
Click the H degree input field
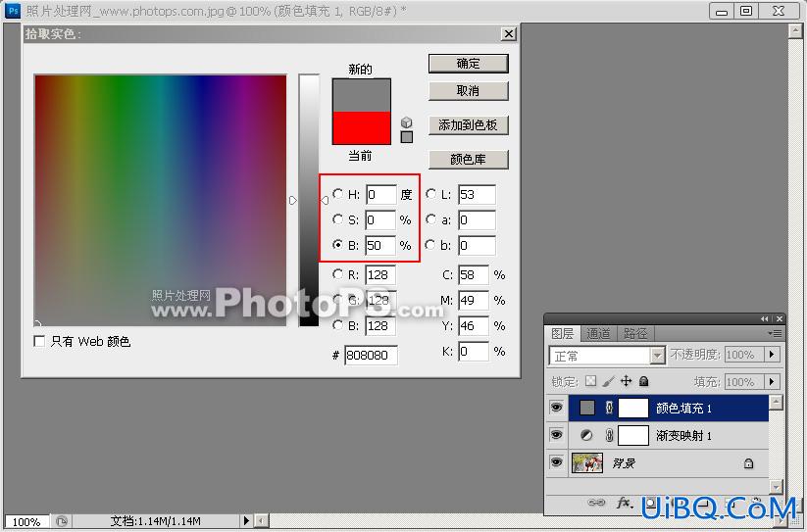tap(380, 195)
